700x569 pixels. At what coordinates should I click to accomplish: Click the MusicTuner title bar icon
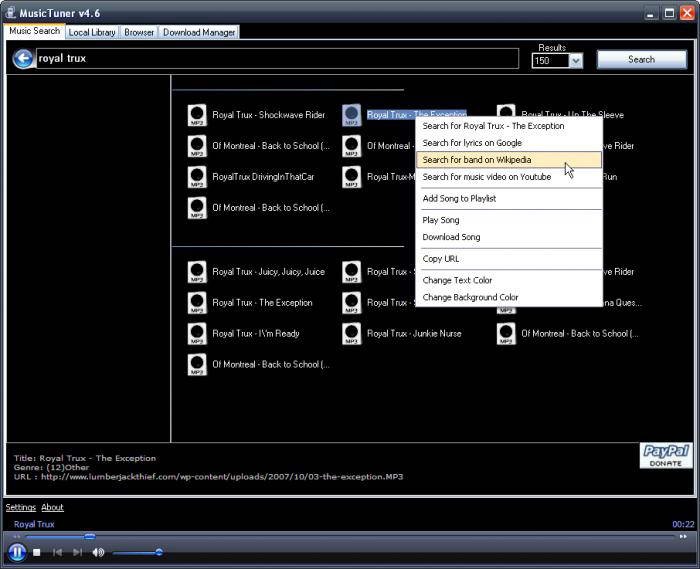coord(10,12)
